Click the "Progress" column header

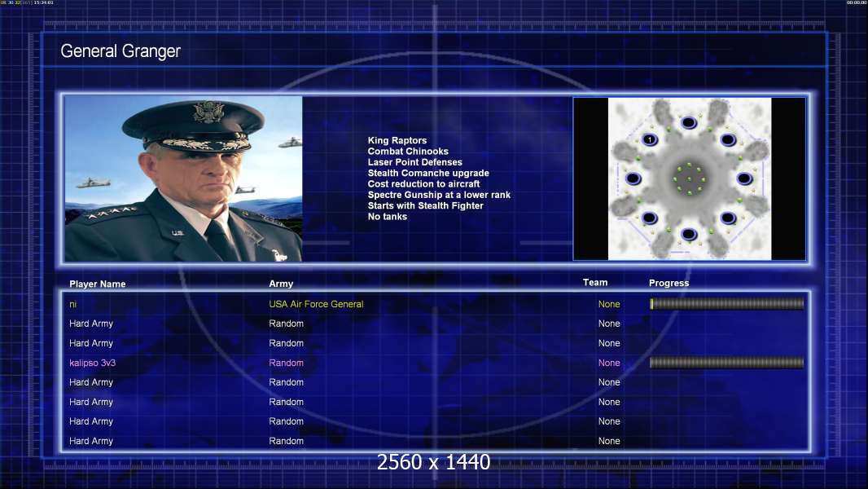[669, 283]
